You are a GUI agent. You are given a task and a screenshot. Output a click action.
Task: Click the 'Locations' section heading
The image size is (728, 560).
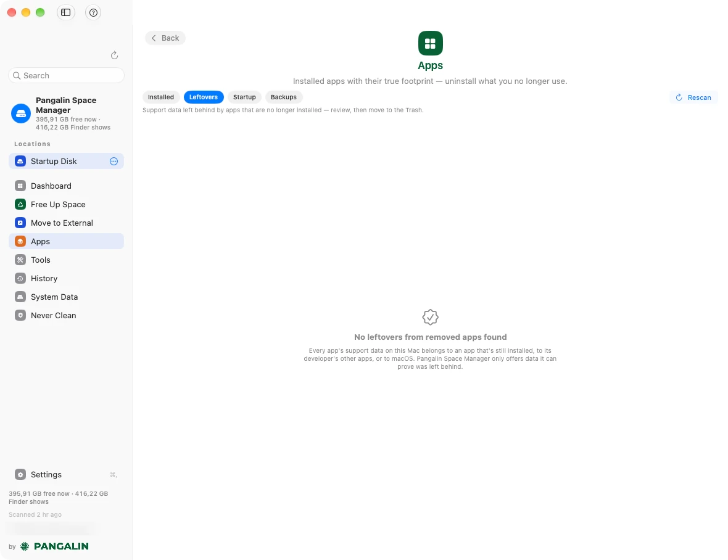pos(33,144)
